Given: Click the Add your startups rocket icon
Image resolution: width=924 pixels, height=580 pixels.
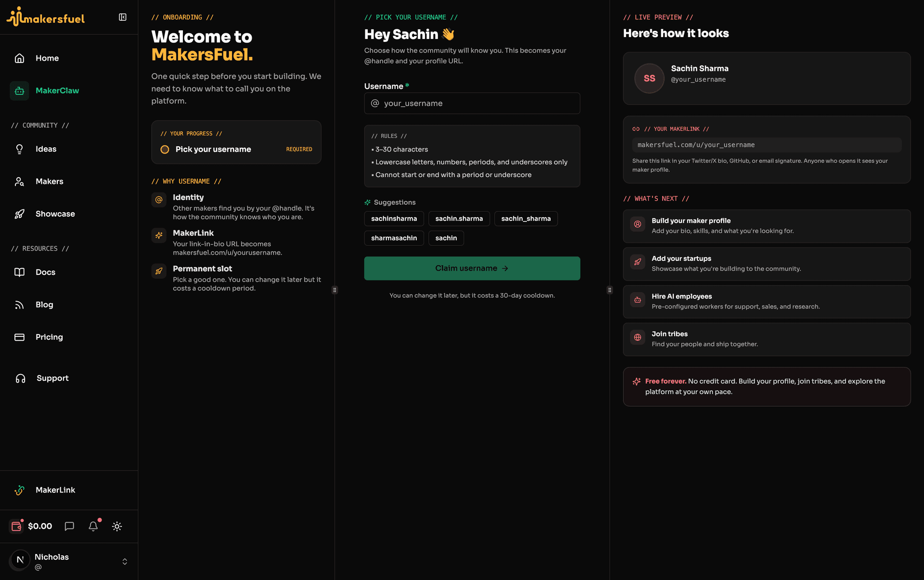Looking at the screenshot, I should pos(638,262).
